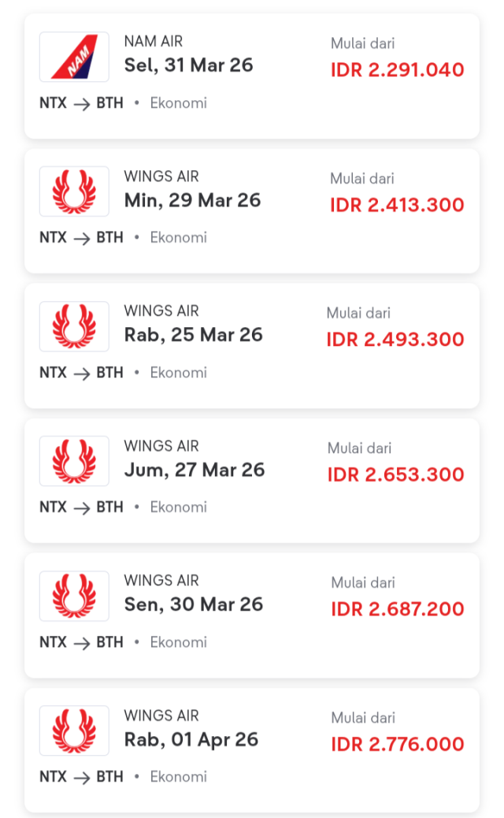Select the Jum, 27 Mar 26 flight

pos(194,470)
